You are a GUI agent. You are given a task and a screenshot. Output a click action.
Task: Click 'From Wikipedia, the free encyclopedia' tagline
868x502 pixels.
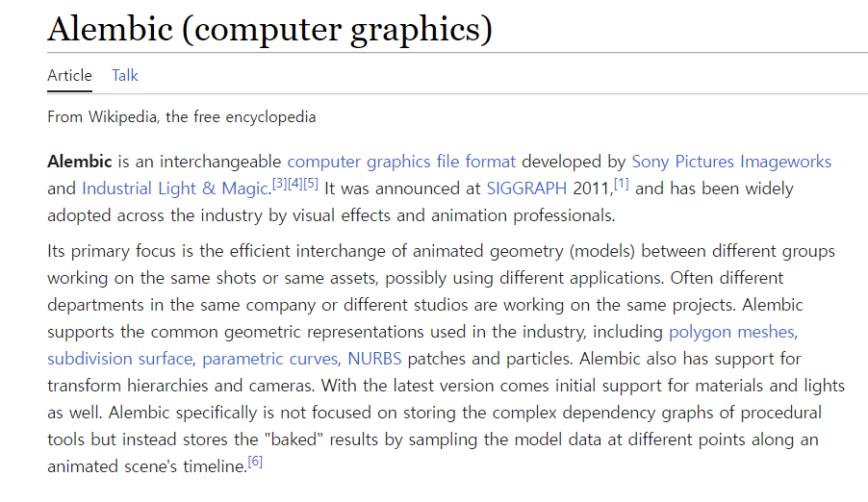click(x=181, y=117)
